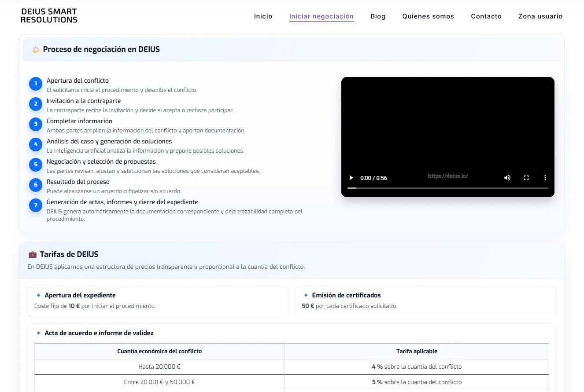Screen dimensions: 584x392
Task: Click the DEIUS Smart Resolutions logo
Action: (x=49, y=16)
